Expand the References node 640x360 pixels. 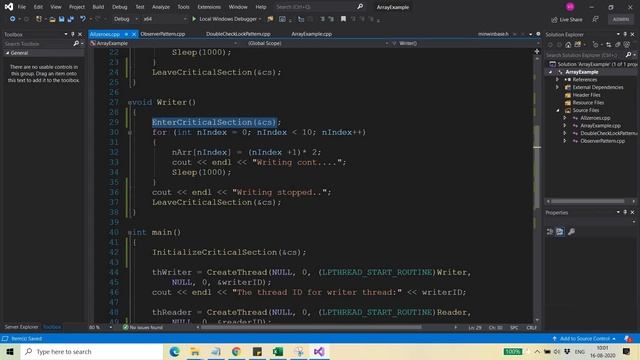(558, 80)
